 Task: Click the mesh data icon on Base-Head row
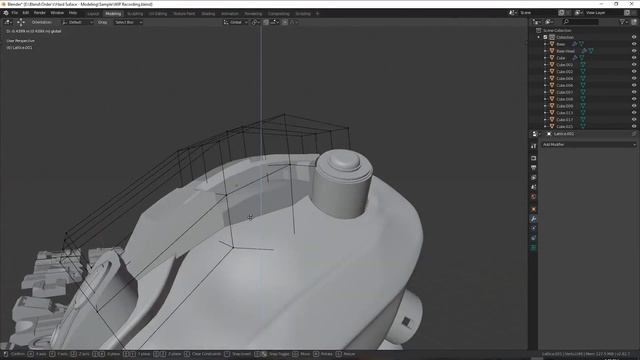tap(591, 51)
